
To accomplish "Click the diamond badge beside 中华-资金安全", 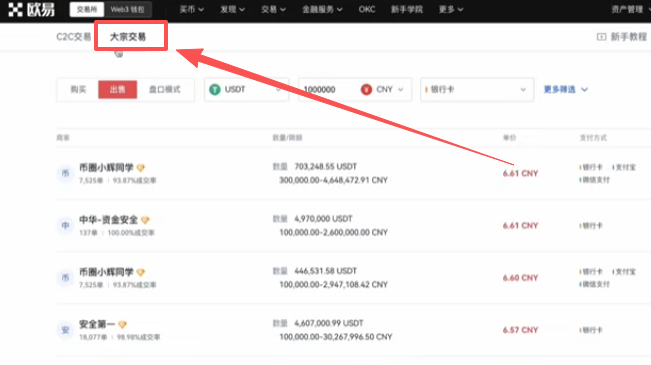I will 145,220.
